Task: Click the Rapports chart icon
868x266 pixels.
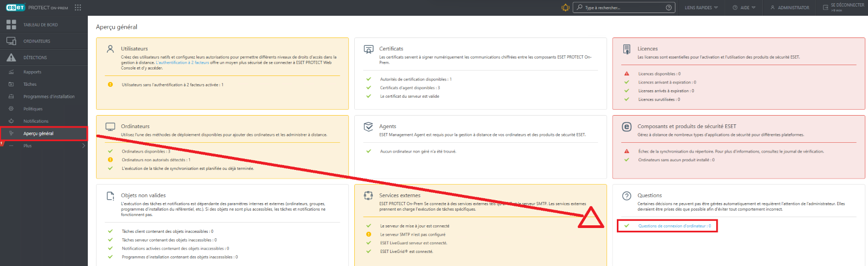Action: point(11,72)
